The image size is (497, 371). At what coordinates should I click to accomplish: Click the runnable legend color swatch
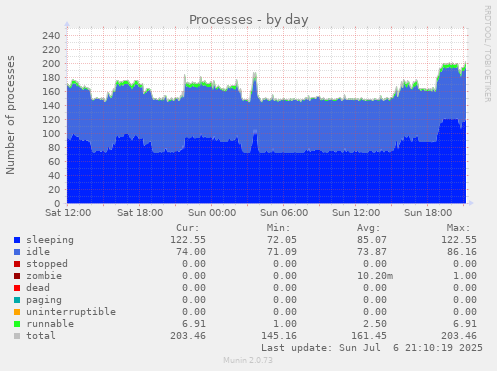(17, 324)
